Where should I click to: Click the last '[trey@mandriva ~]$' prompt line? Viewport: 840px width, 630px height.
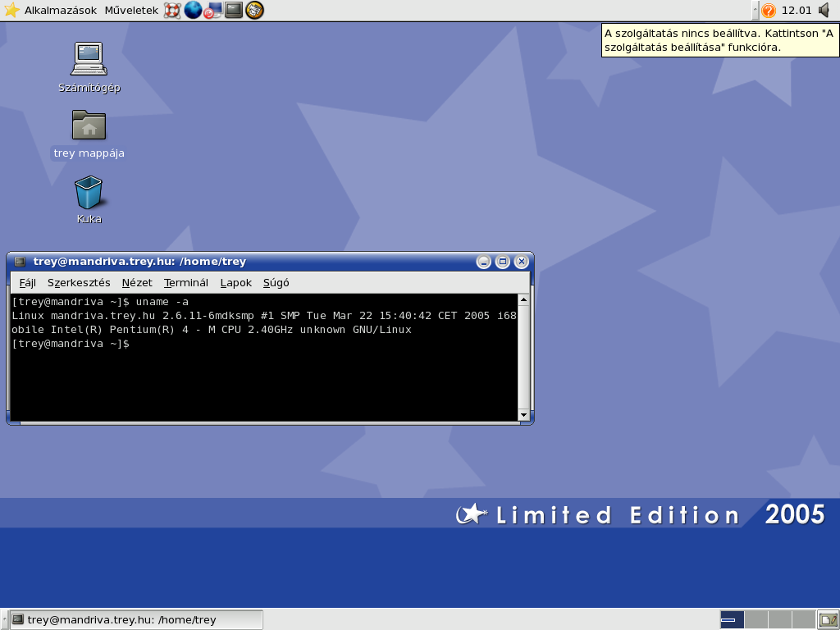tap(71, 344)
